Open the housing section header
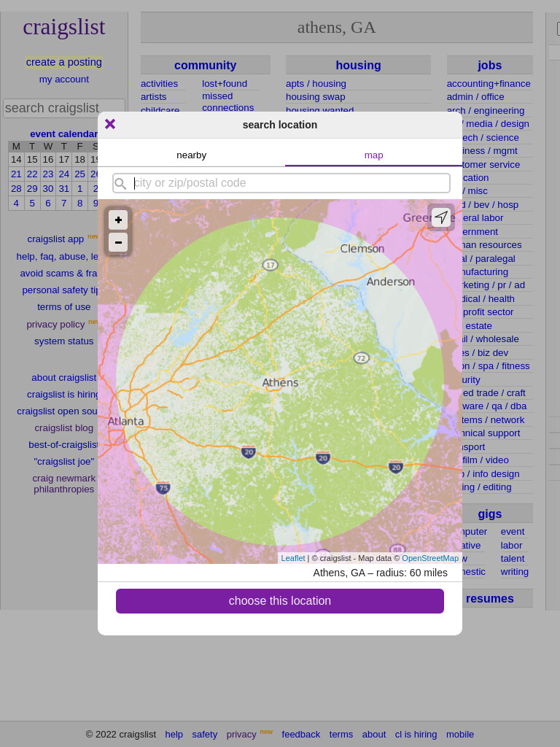The image size is (560, 747). coord(358,65)
